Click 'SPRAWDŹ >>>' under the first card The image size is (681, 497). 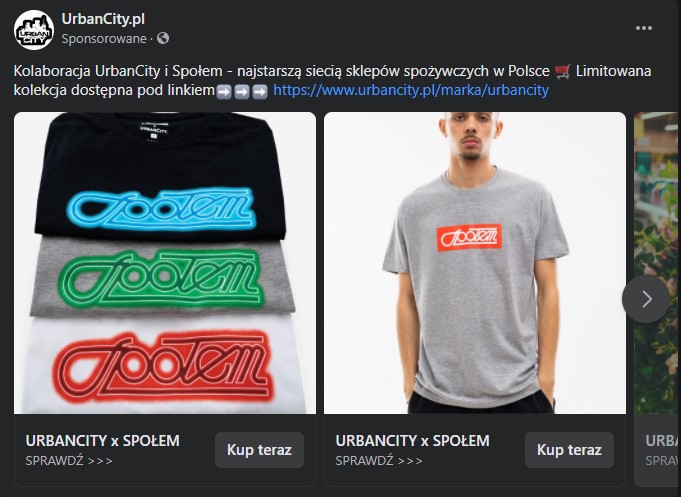pos(69,461)
